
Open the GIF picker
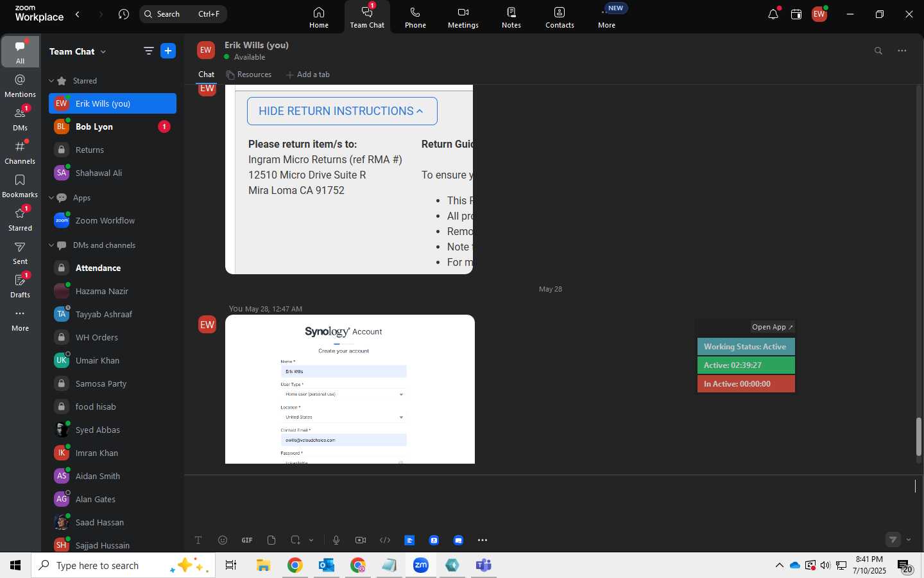click(x=247, y=540)
